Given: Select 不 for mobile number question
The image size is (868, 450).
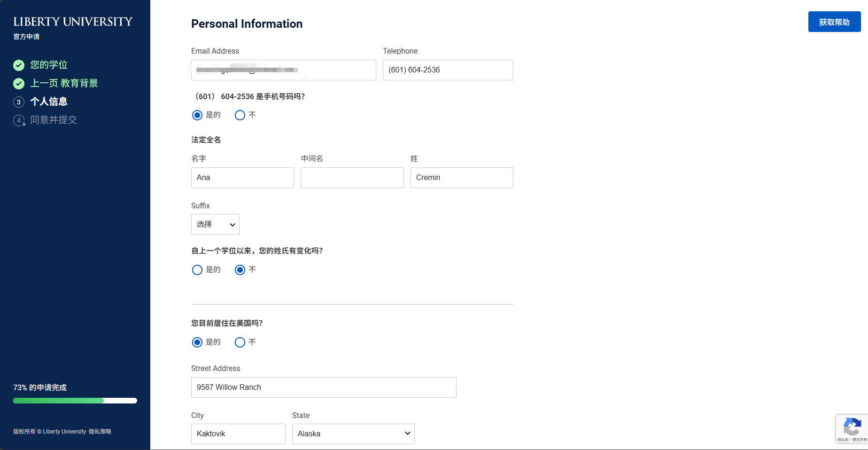Looking at the screenshot, I should pyautogui.click(x=240, y=115).
